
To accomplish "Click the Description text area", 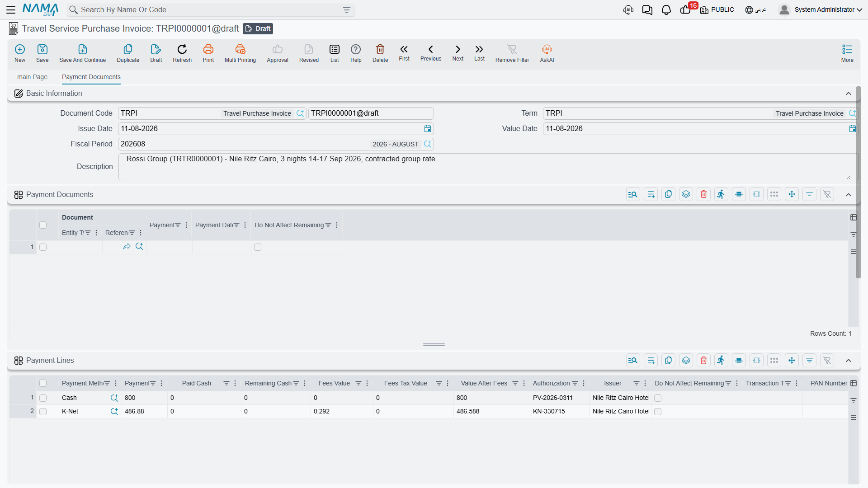I will 488,167.
